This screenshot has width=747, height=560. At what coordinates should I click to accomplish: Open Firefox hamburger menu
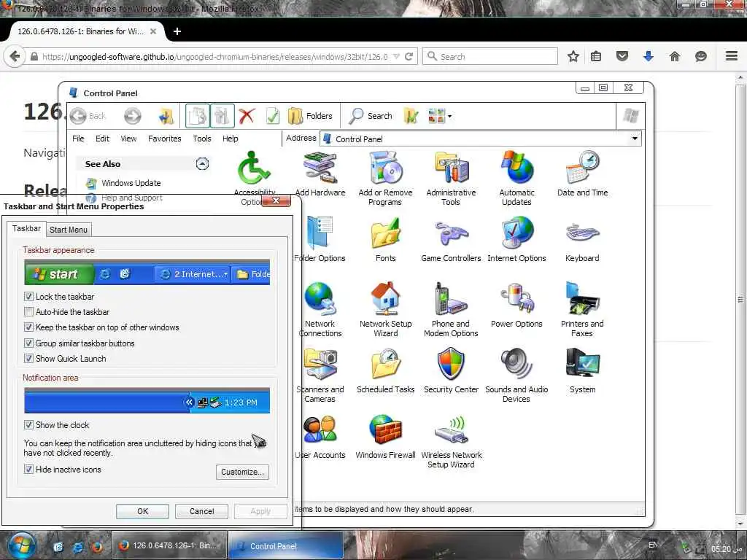click(x=732, y=56)
